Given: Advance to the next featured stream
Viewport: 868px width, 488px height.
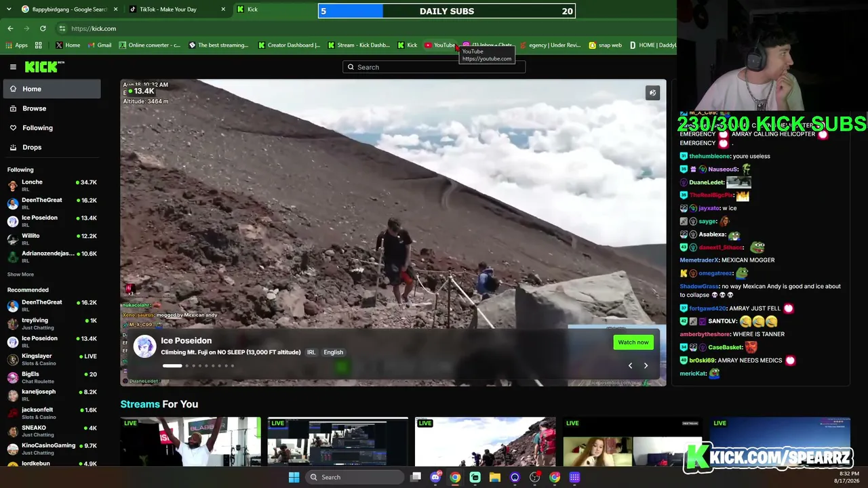Looking at the screenshot, I should (646, 366).
